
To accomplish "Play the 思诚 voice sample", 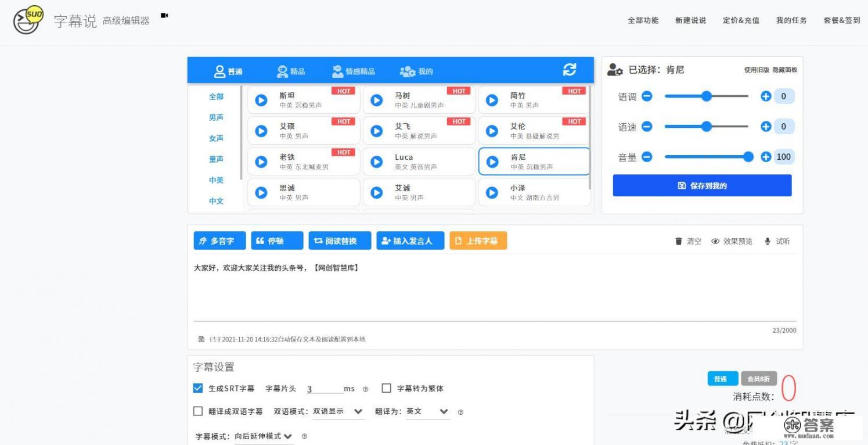I will [x=261, y=193].
